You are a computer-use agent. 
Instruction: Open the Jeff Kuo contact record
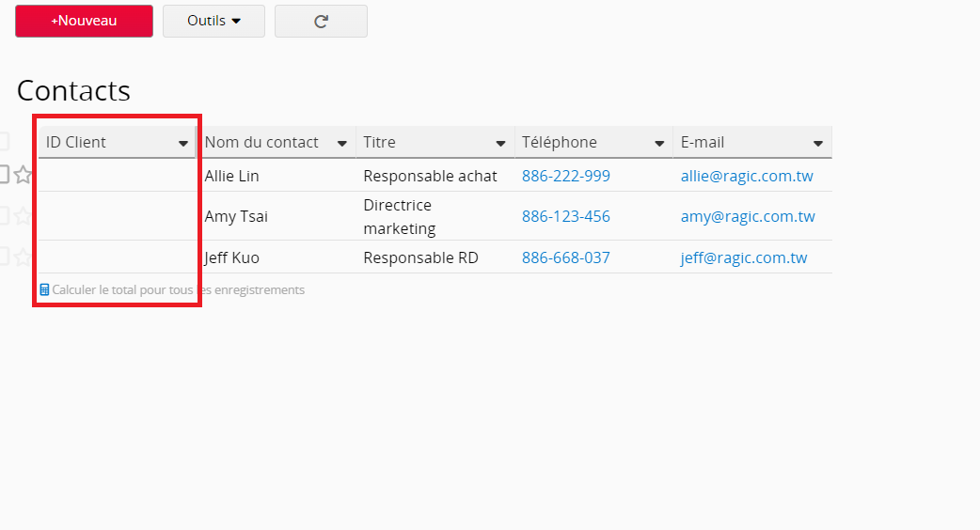point(231,257)
